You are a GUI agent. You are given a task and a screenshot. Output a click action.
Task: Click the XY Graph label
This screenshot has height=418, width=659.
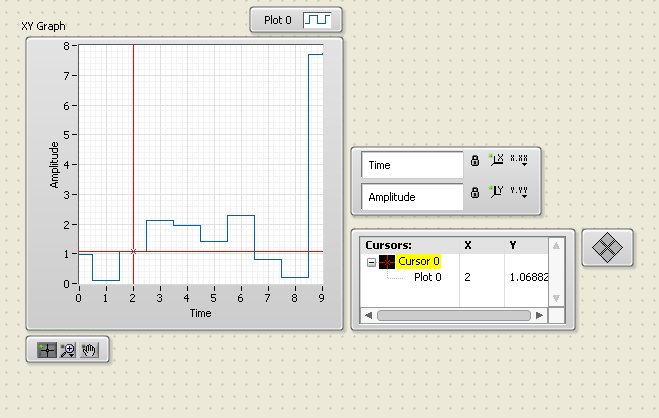[43, 26]
